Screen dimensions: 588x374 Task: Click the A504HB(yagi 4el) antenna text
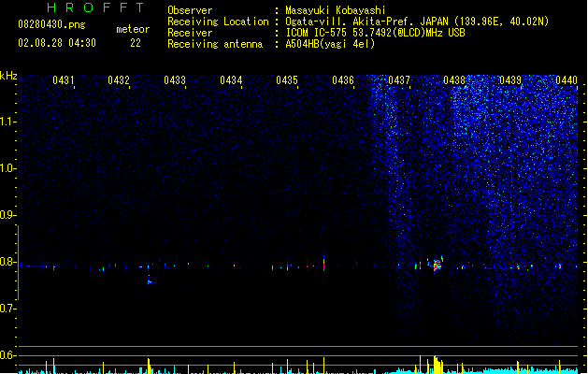point(330,44)
